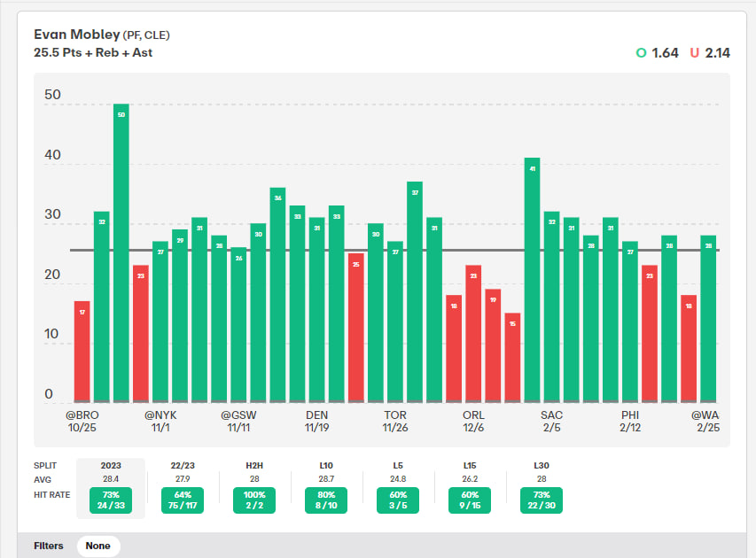
Task: Click the red bar labeled 17
Action: (82, 352)
